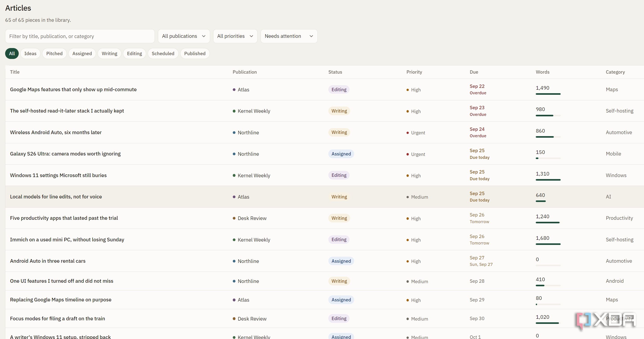Click Editing status badge on Google Maps features row

339,89
